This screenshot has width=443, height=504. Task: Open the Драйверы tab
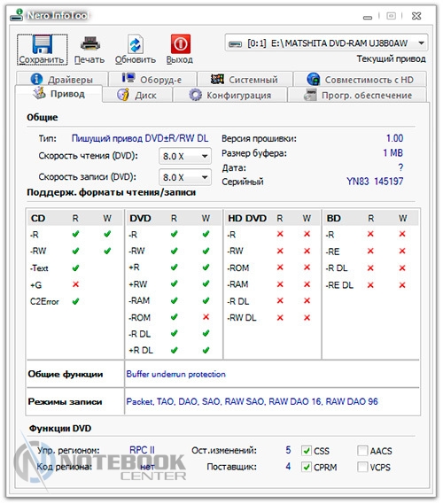pyautogui.click(x=62, y=79)
